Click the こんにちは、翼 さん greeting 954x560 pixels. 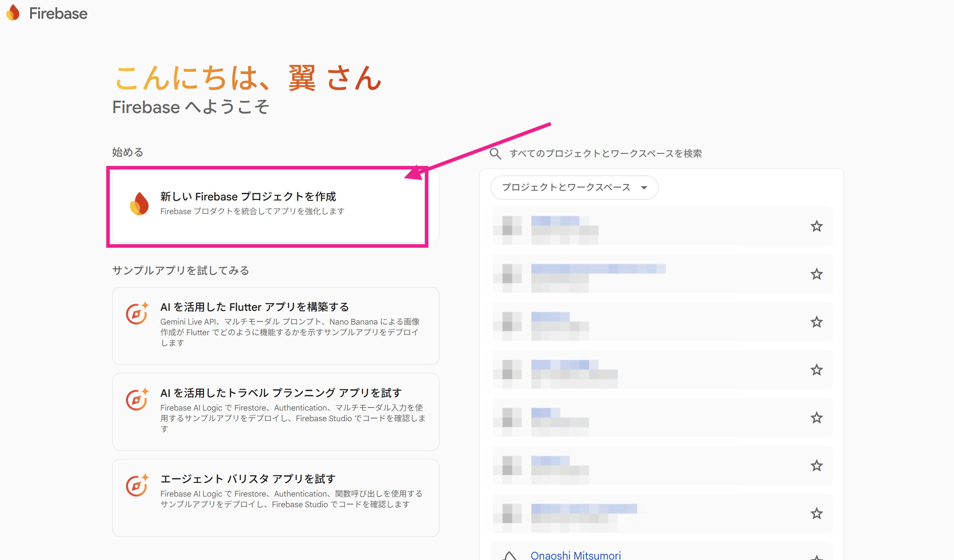tap(248, 78)
